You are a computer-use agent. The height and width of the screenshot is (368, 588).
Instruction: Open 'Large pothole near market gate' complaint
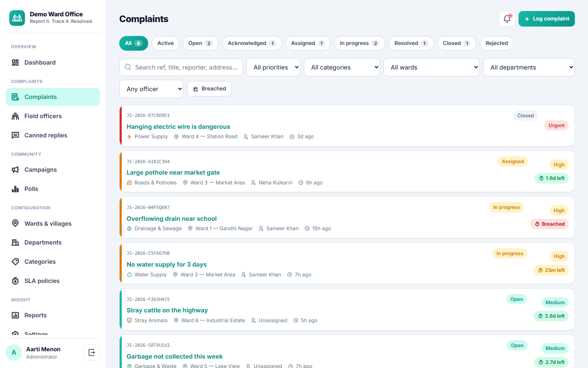pyautogui.click(x=173, y=173)
